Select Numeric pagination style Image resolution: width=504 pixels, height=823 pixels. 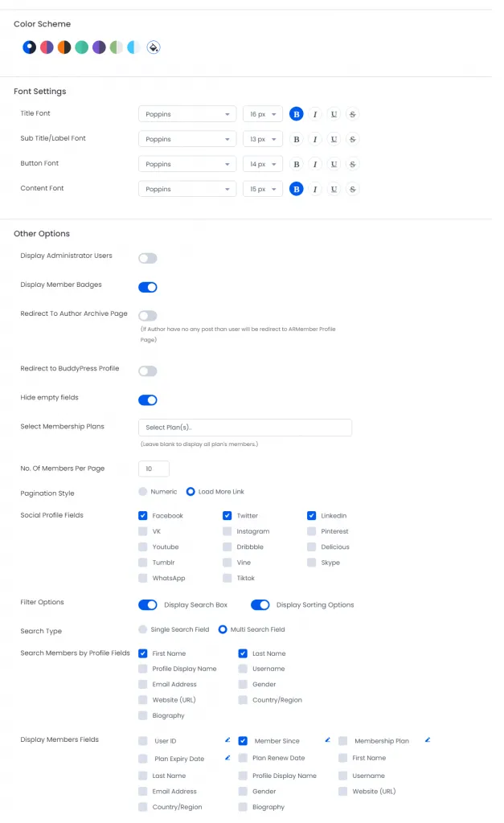pyautogui.click(x=143, y=491)
